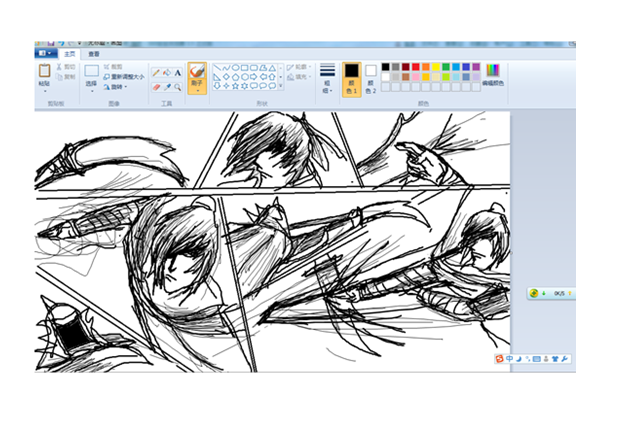Screen dimensions: 640x438
Task: Pick the red color swatch in palette
Action: click(416, 67)
